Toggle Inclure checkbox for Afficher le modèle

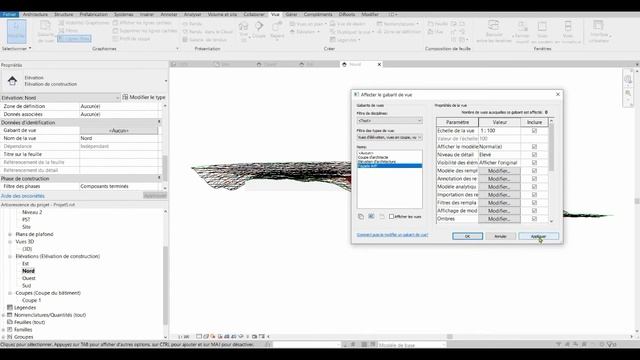[x=534, y=147]
